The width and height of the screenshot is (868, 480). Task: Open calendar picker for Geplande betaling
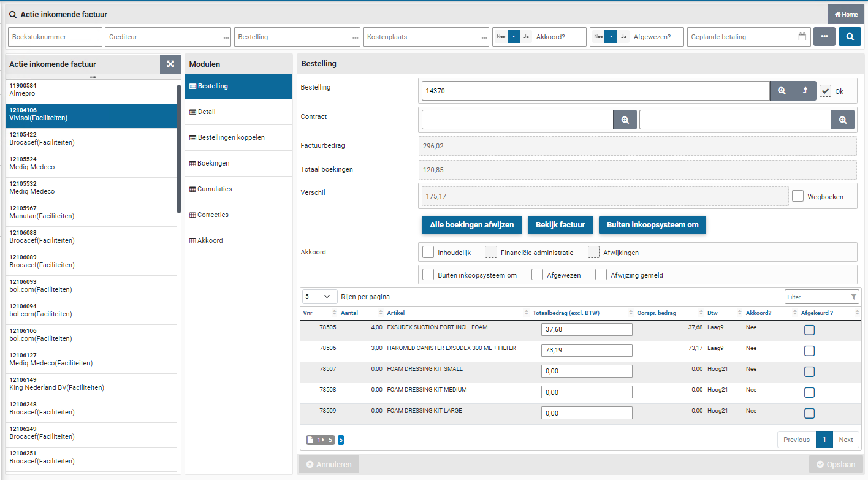[802, 37]
